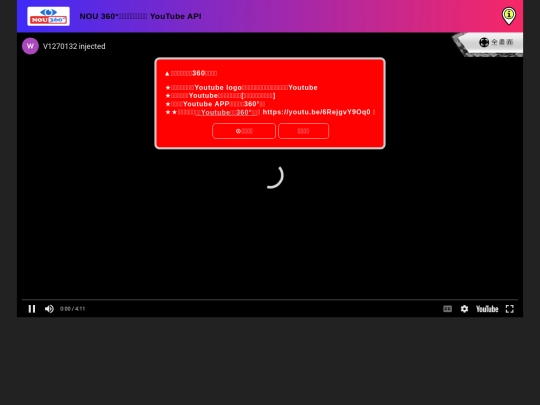Open video on YouTube via logo
This screenshot has width=540, height=405.
click(487, 309)
